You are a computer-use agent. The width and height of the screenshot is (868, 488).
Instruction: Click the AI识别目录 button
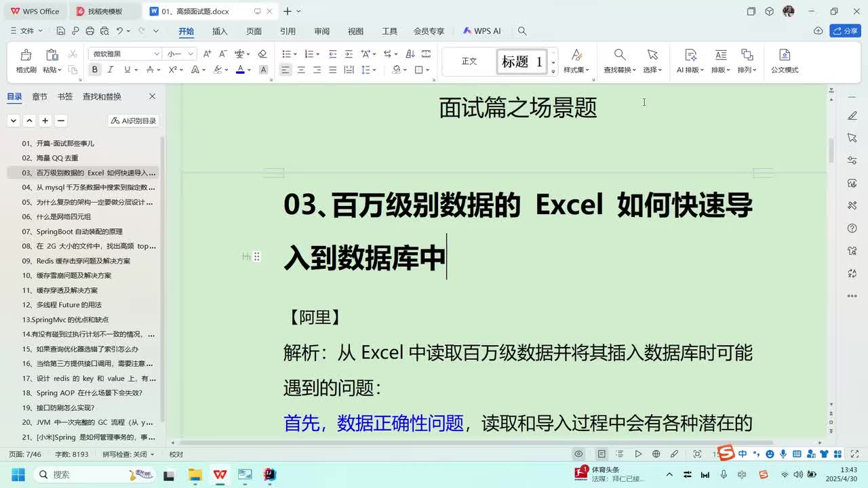(134, 121)
